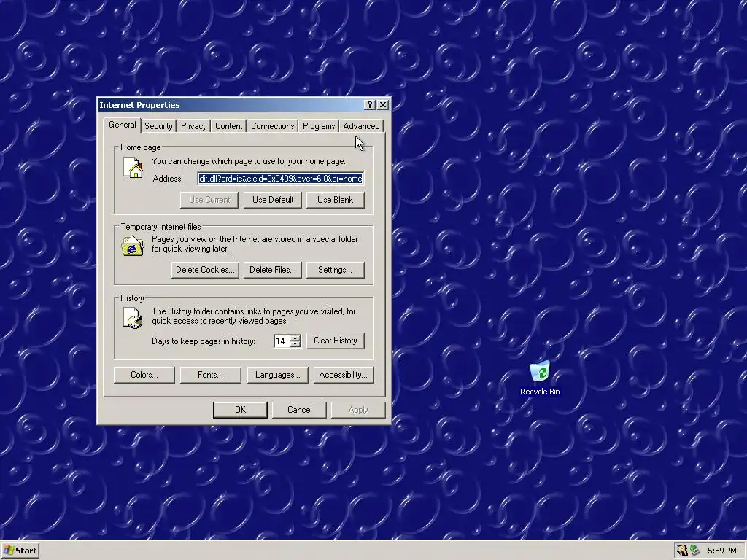The height and width of the screenshot is (560, 747).
Task: Open the Languages dialog
Action: [x=278, y=376]
